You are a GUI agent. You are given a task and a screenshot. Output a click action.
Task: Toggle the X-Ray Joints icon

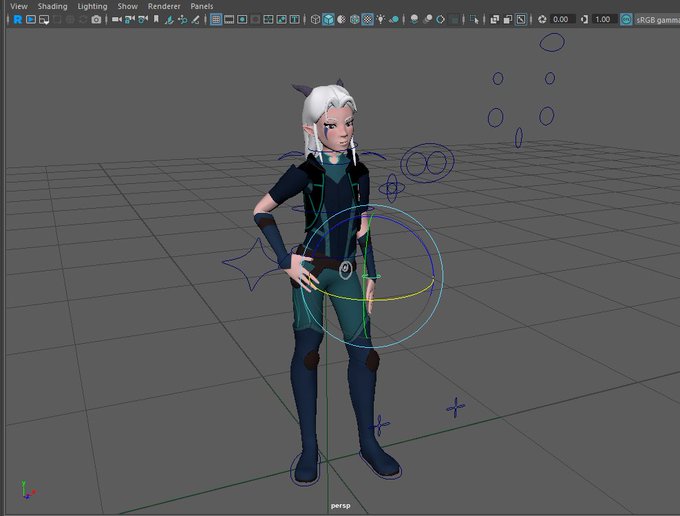click(521, 20)
